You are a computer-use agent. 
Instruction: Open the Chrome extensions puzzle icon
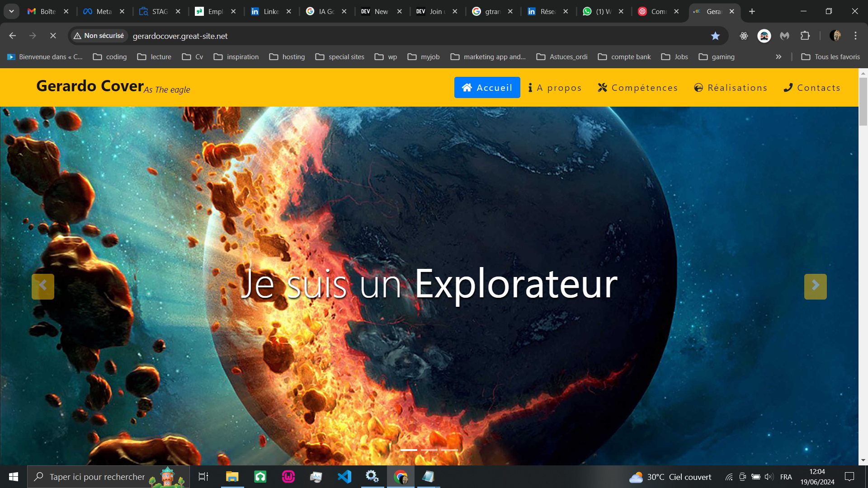click(x=805, y=36)
